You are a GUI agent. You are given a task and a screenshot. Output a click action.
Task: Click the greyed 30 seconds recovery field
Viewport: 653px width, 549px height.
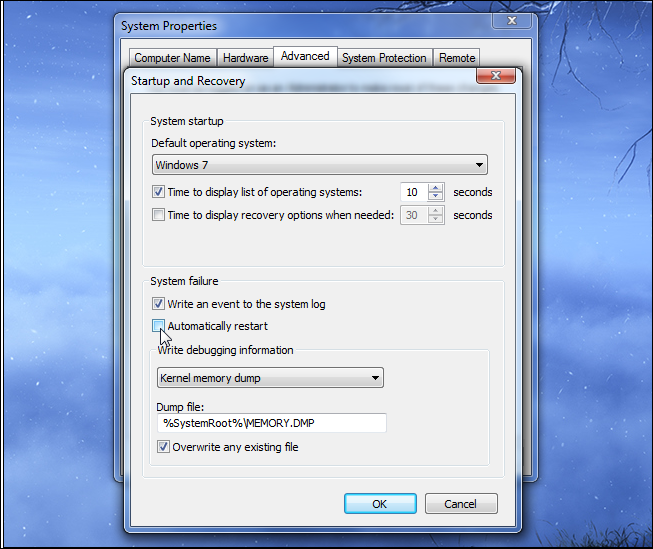pos(414,215)
